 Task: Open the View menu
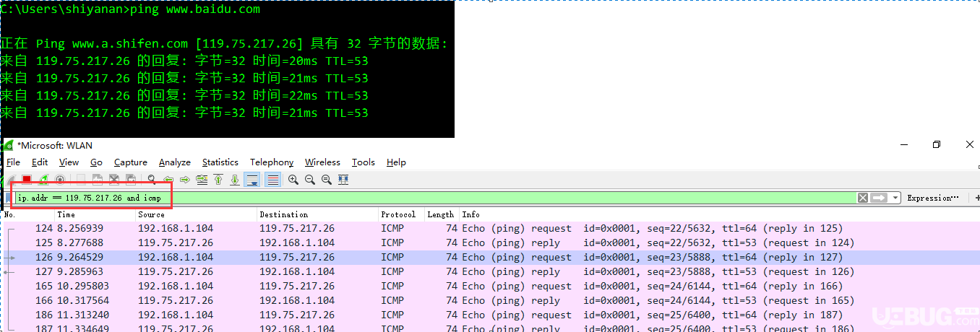click(x=69, y=162)
